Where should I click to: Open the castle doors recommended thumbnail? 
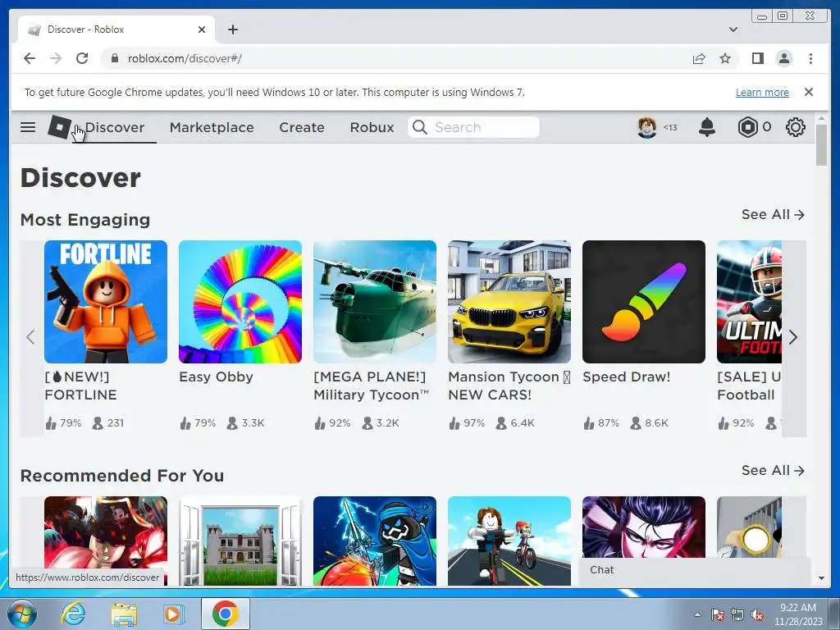(x=240, y=541)
